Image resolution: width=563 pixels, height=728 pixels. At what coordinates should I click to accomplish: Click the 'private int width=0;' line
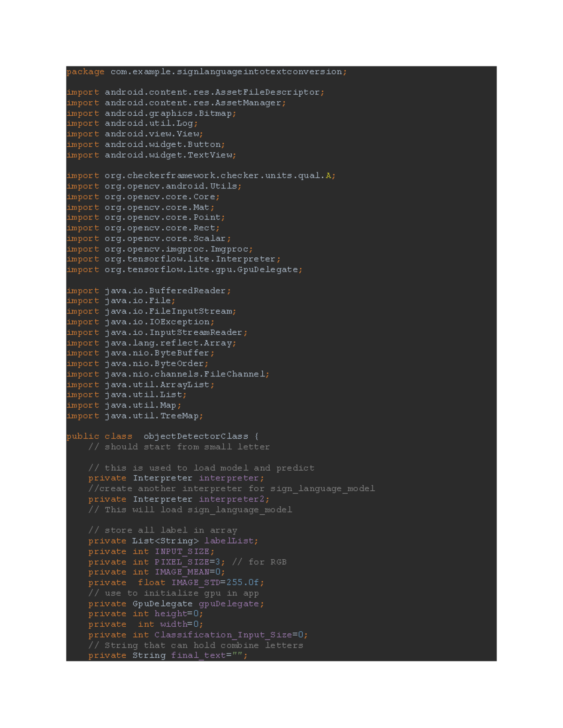(145, 624)
